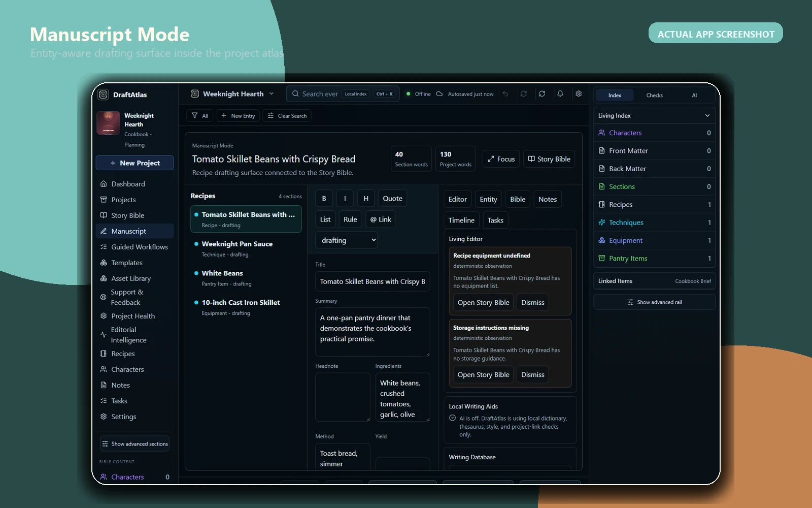Click the All filter button

point(200,116)
